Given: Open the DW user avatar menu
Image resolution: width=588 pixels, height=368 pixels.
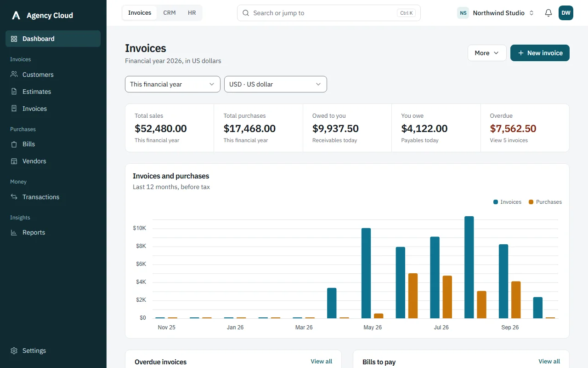Looking at the screenshot, I should (x=566, y=13).
